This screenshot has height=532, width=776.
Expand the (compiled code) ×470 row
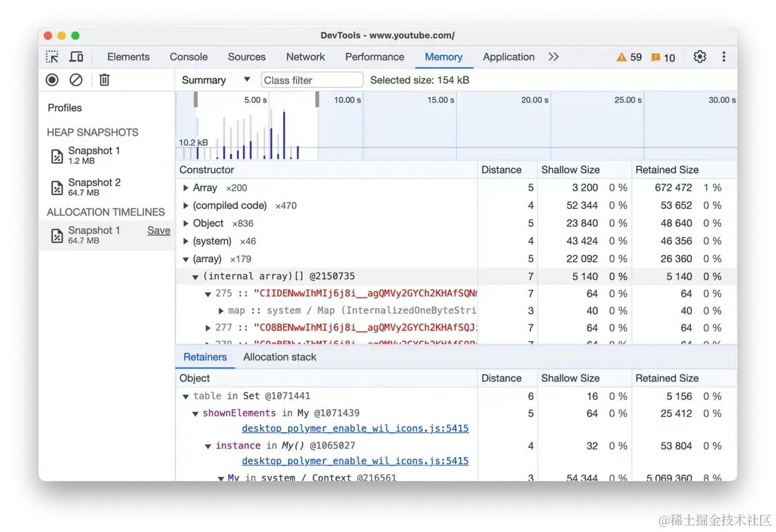tap(186, 206)
